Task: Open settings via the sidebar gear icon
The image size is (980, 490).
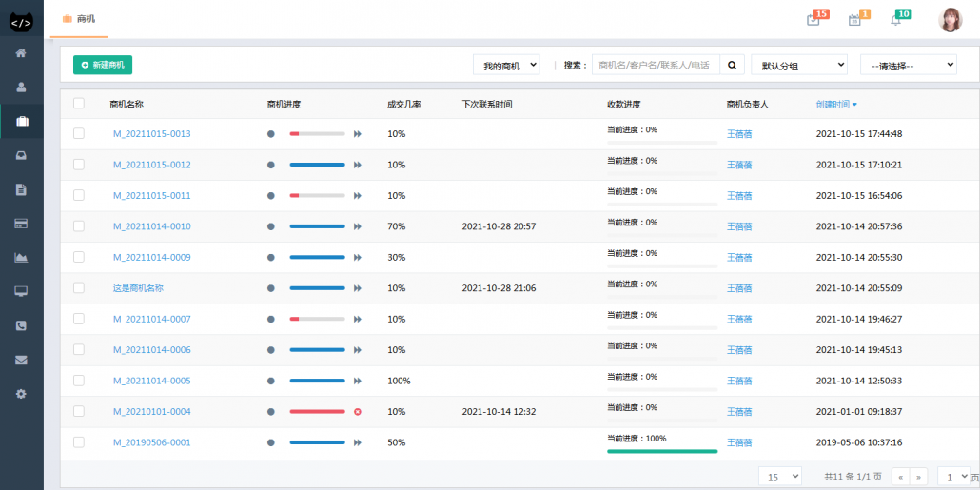Action: click(21, 394)
